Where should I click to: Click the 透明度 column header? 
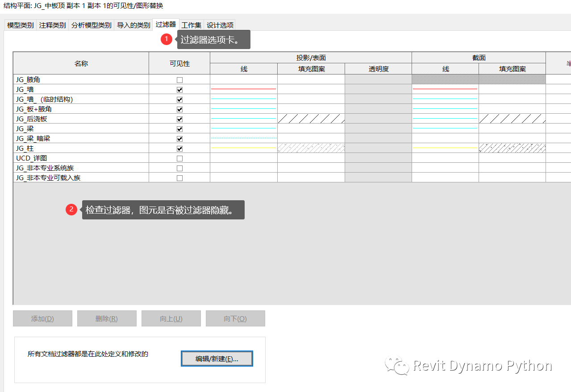click(x=378, y=69)
